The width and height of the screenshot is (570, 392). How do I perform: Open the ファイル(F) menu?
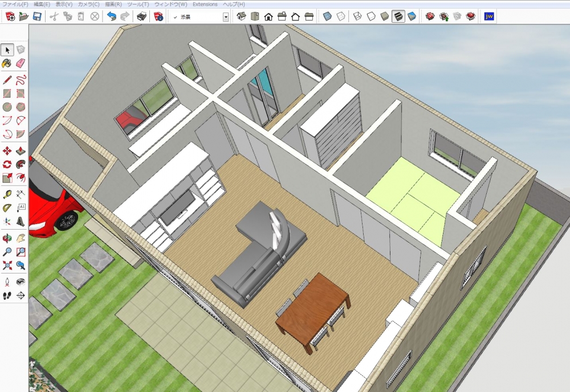15,5
